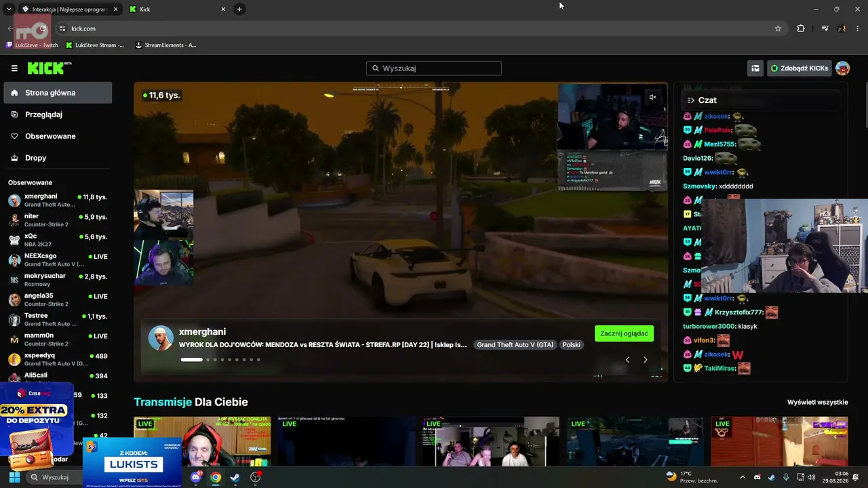The width and height of the screenshot is (868, 488).
Task: Click the Kick Wyszukaj search field
Action: tap(434, 68)
